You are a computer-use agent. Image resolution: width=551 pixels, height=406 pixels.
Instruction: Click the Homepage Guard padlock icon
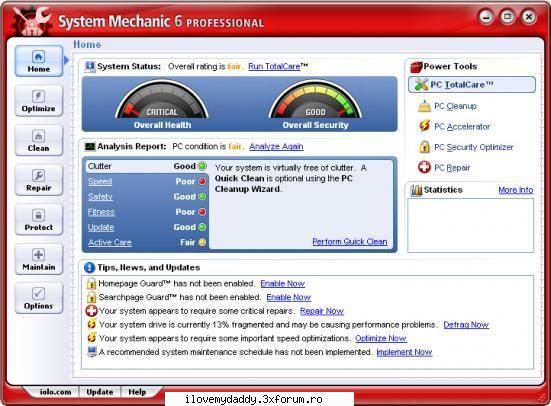(91, 283)
